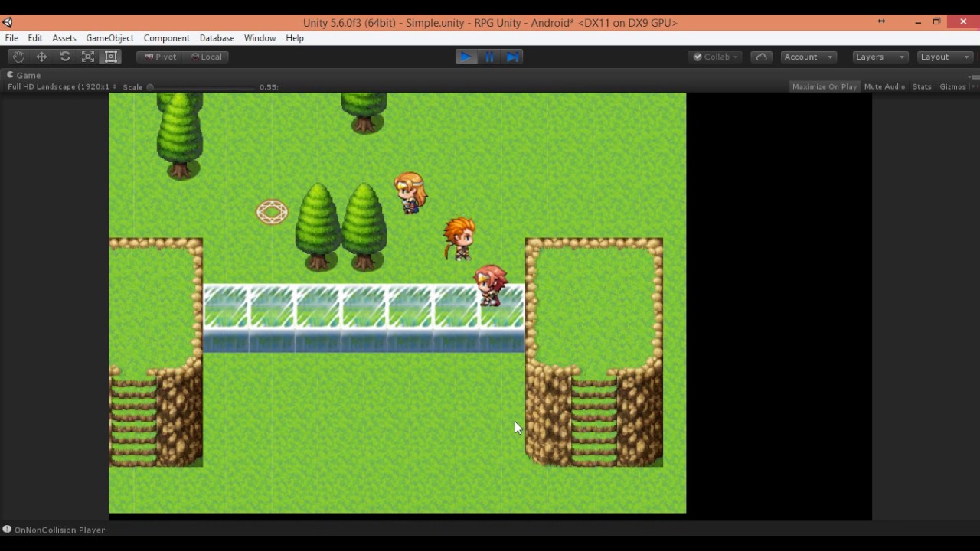Click the console message icon in status bar

coord(7,529)
